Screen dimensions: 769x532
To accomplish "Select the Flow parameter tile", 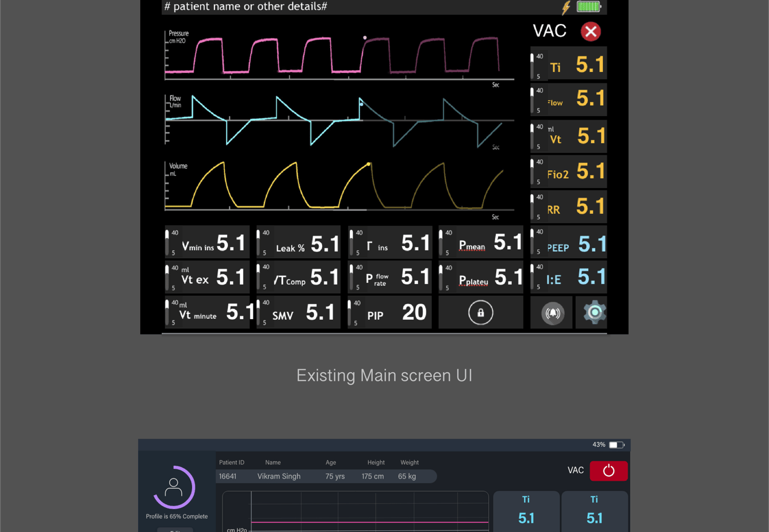I will pyautogui.click(x=569, y=99).
